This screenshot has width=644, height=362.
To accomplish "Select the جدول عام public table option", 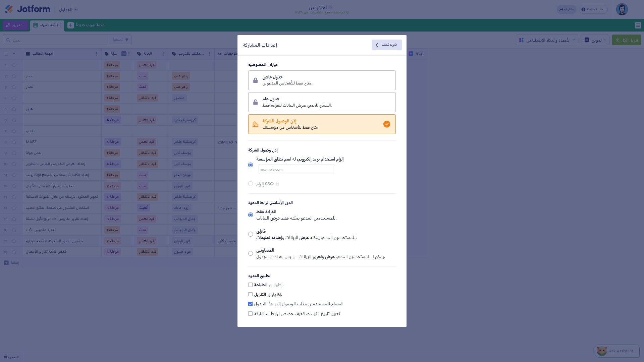I will coord(322,102).
